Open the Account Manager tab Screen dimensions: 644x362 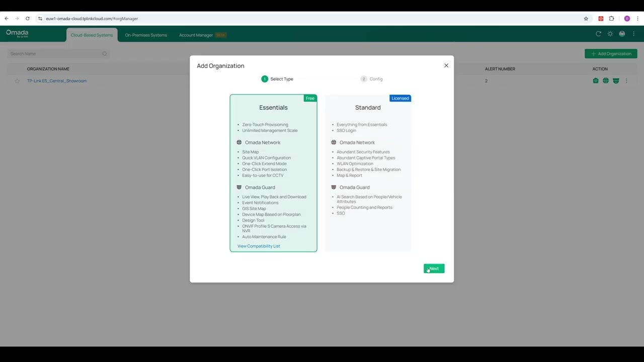tap(202, 35)
